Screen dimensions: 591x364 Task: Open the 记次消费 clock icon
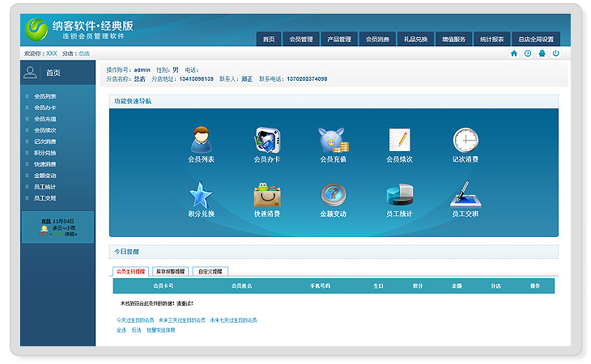click(x=465, y=141)
